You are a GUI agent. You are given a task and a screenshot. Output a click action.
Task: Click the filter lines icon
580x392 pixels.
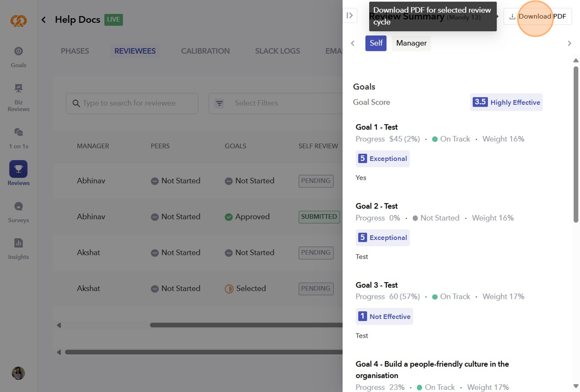pyautogui.click(x=220, y=103)
